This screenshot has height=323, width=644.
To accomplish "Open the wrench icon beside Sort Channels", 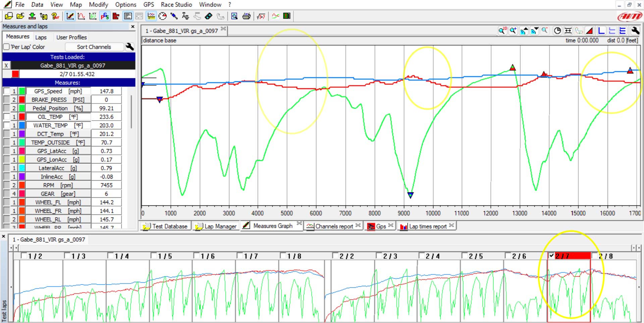I will coord(130,47).
